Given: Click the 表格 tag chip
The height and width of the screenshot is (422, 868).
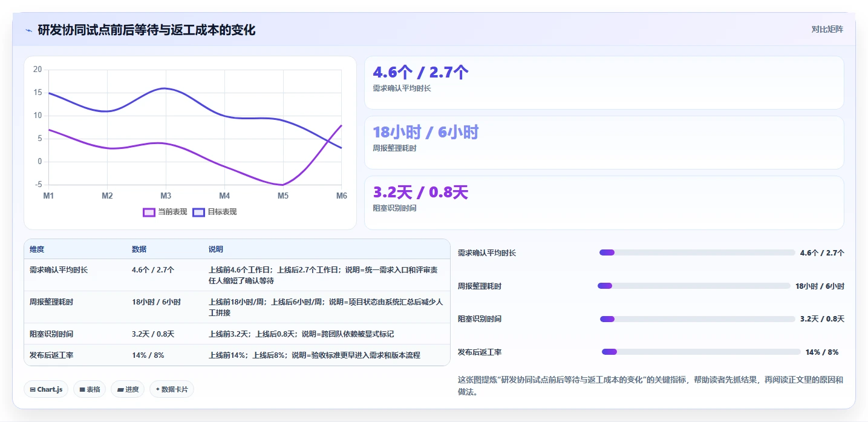Looking at the screenshot, I should click(90, 389).
